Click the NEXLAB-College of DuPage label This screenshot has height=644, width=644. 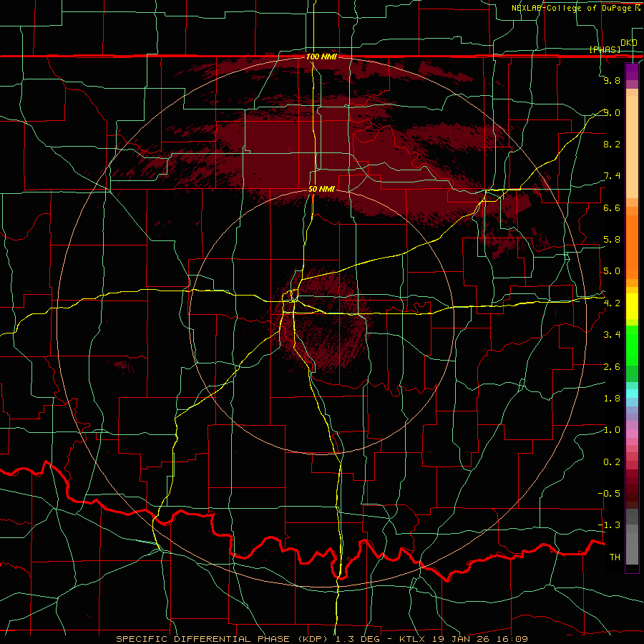coord(571,8)
